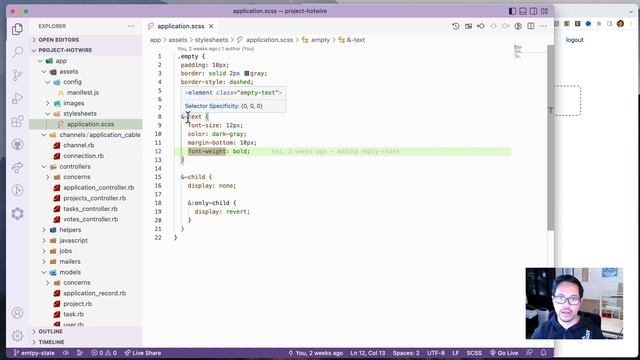Open application_record.rb file

pos(94,293)
